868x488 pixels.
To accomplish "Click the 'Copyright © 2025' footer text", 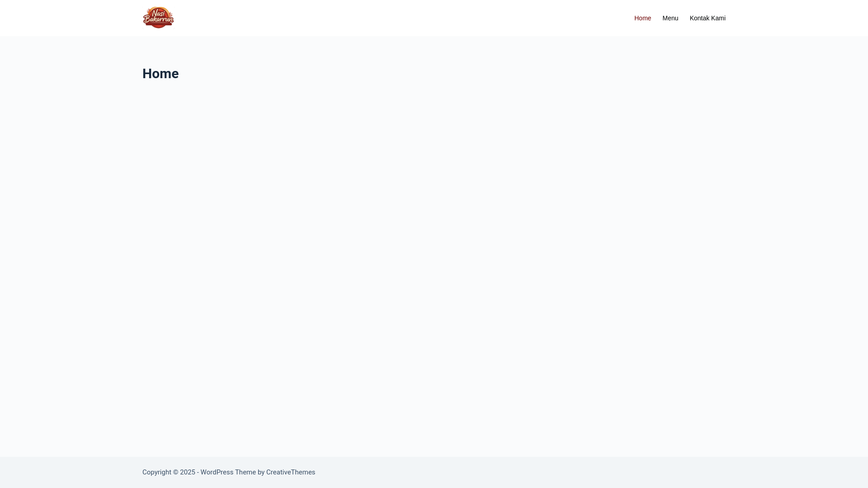I will tap(169, 472).
